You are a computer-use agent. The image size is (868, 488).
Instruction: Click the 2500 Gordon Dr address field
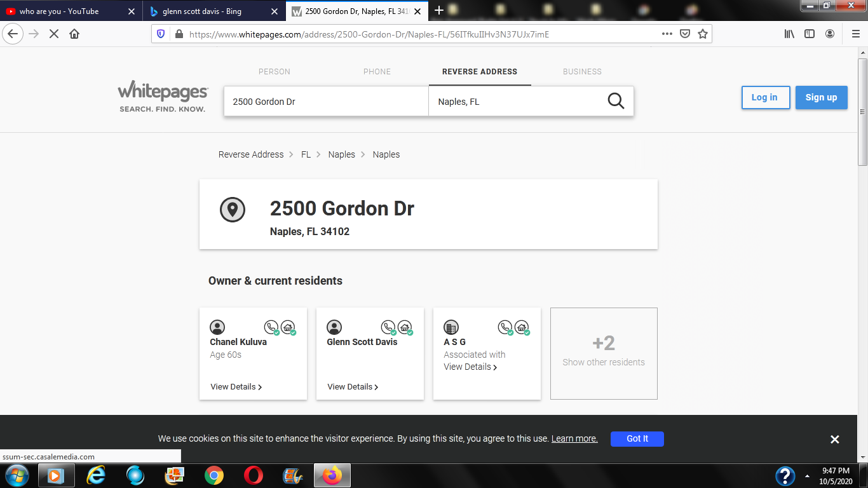[326, 102]
